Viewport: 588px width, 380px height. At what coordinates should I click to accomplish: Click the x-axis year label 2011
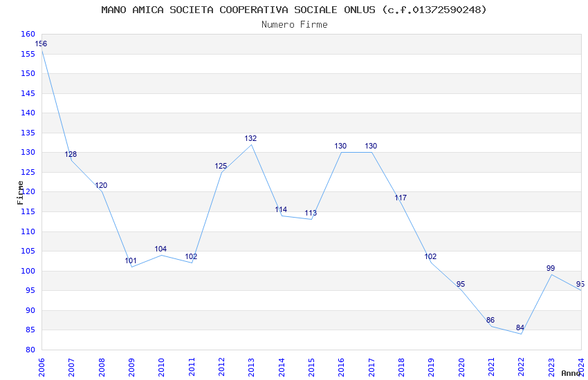[x=191, y=367]
